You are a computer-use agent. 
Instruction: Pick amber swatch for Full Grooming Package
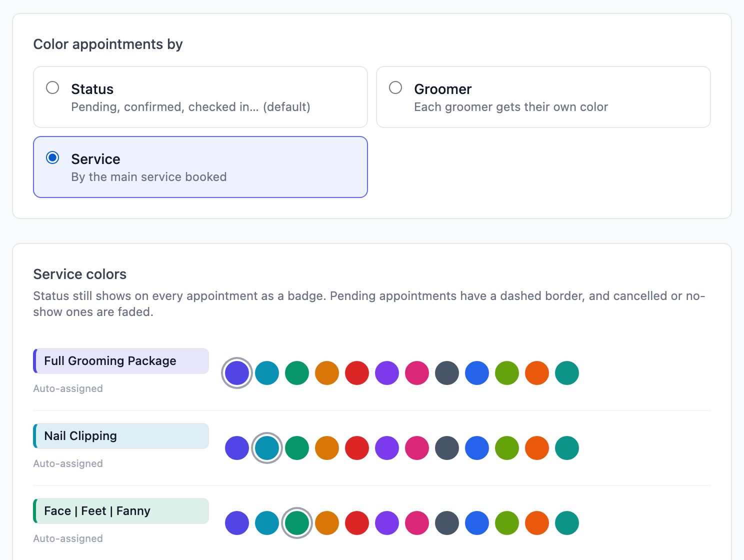coord(327,373)
